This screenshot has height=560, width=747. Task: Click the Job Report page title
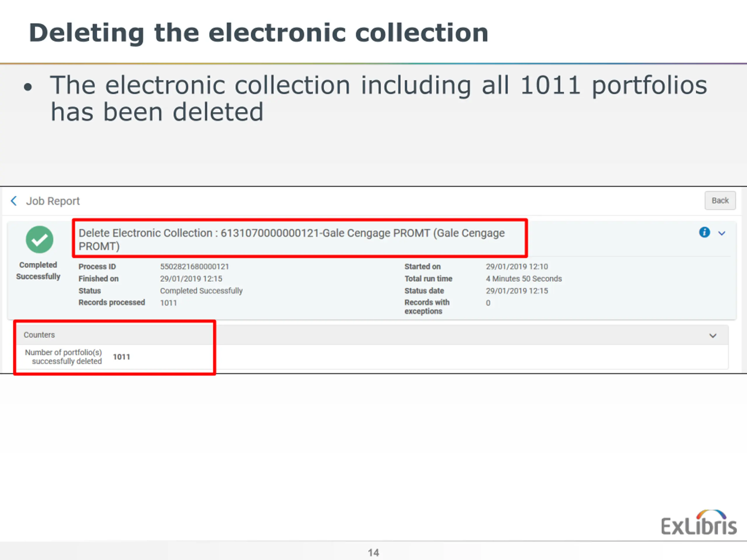coord(53,201)
